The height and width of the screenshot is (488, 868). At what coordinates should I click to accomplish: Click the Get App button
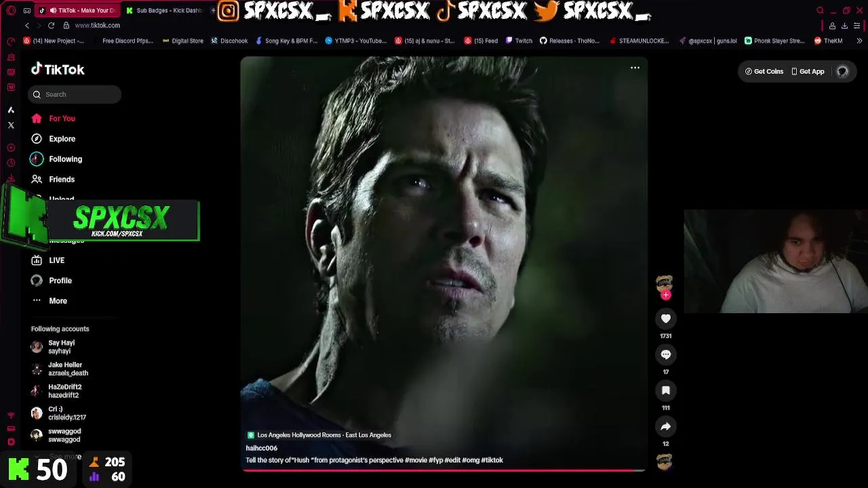808,71
